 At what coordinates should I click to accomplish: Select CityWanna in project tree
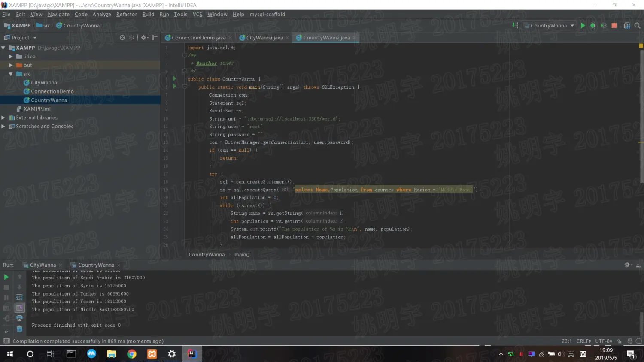pos(44,83)
